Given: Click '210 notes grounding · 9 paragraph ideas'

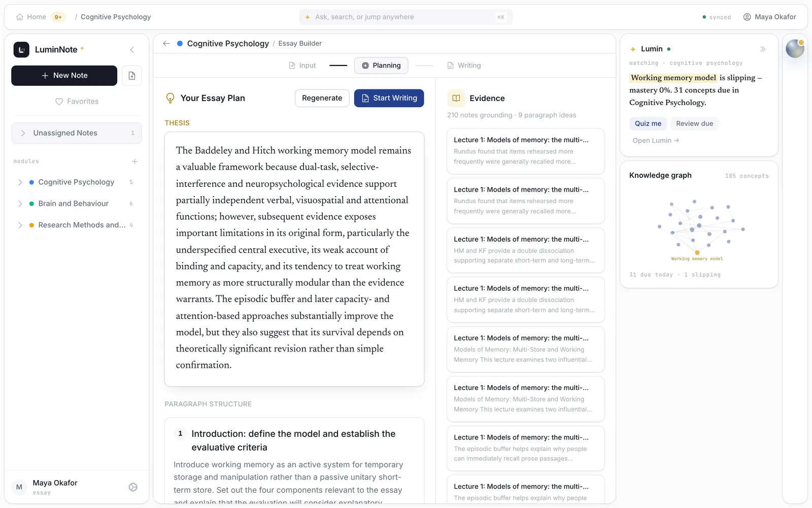Looking at the screenshot, I should point(512,115).
